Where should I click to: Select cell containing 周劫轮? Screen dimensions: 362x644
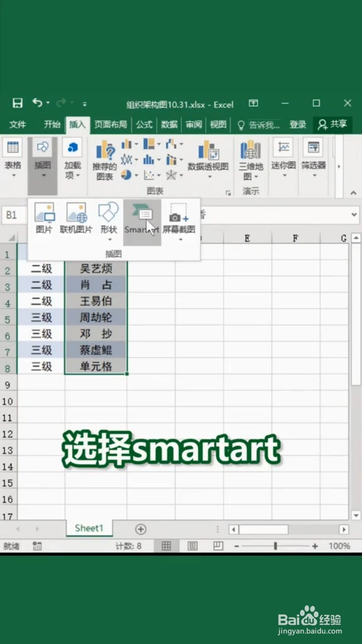[x=96, y=317]
